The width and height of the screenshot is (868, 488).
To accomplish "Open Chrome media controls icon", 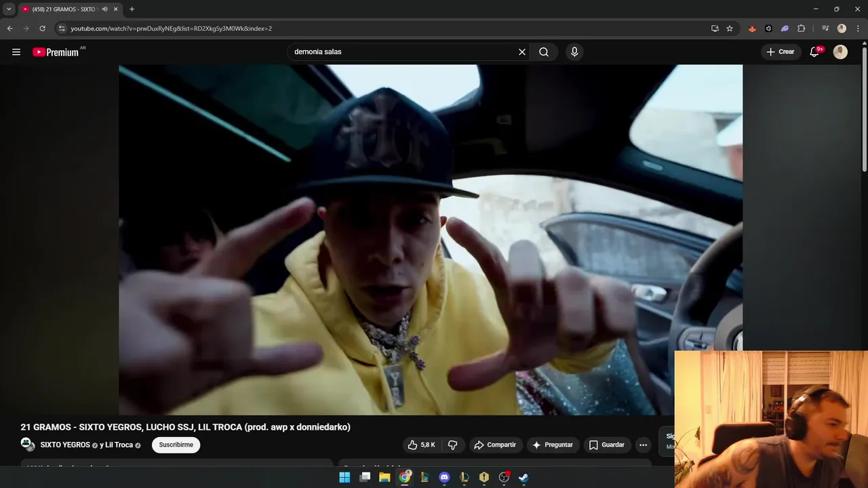I will (825, 28).
